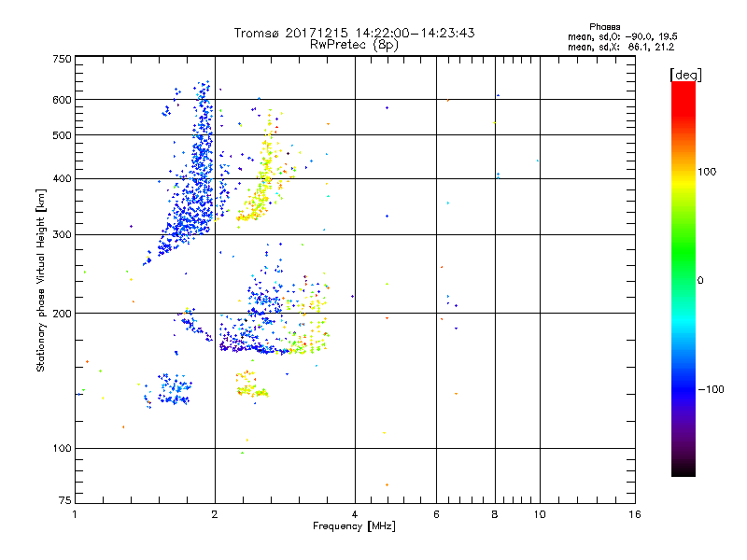Select the 'mean, sd,O: -90.0, 19.5' line
747x560 pixels.
point(622,37)
